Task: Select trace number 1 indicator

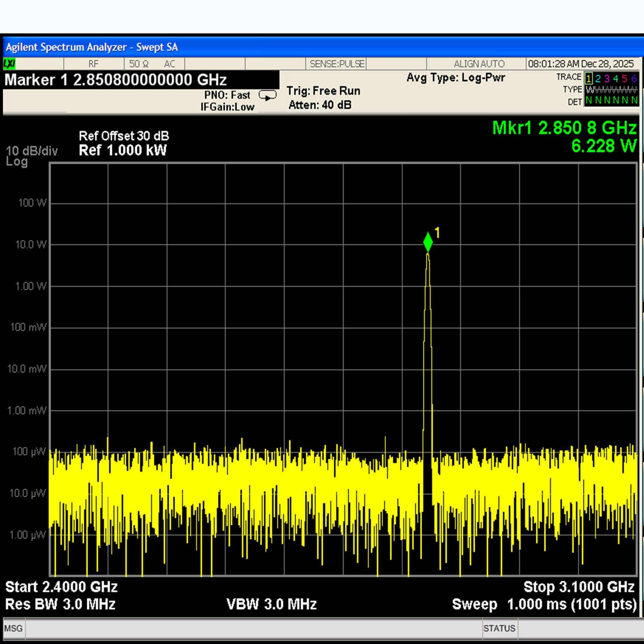Action: click(588, 79)
